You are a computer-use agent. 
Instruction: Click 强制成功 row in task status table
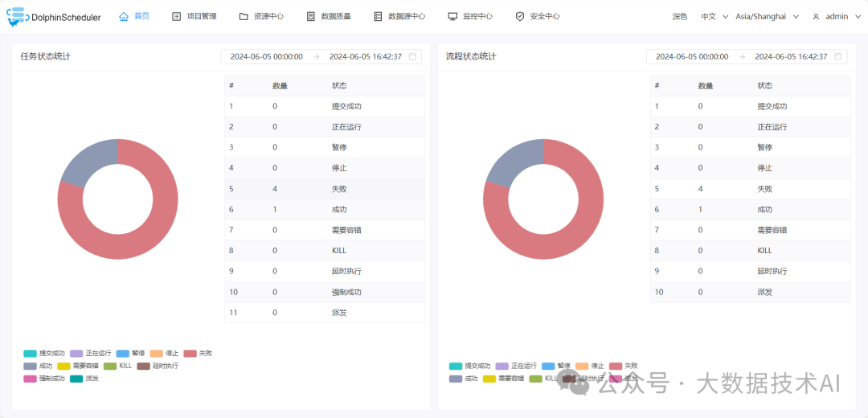point(325,292)
